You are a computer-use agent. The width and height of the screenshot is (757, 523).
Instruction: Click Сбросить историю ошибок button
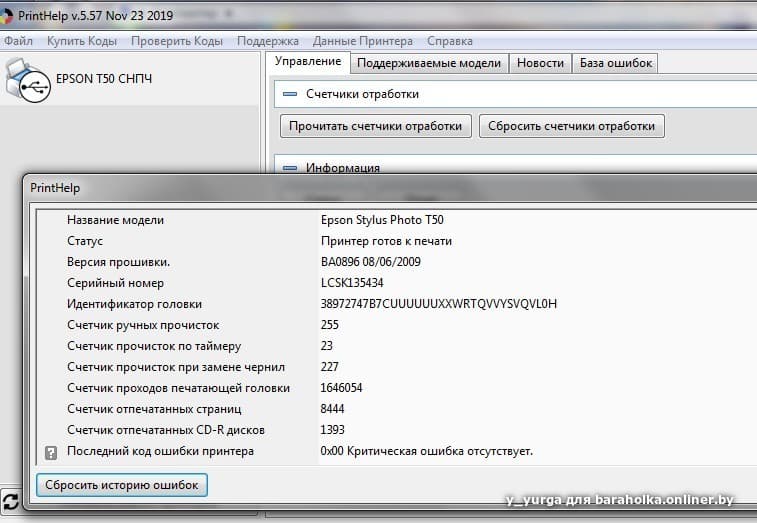122,485
